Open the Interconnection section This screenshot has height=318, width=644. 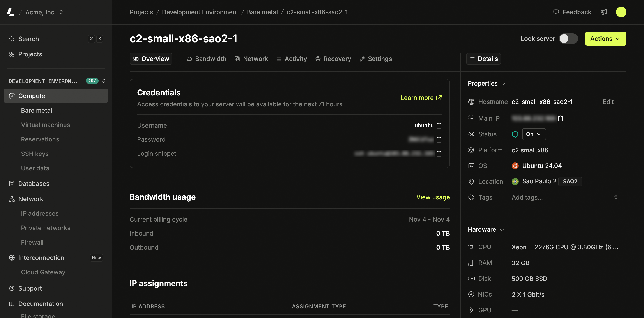pos(41,258)
